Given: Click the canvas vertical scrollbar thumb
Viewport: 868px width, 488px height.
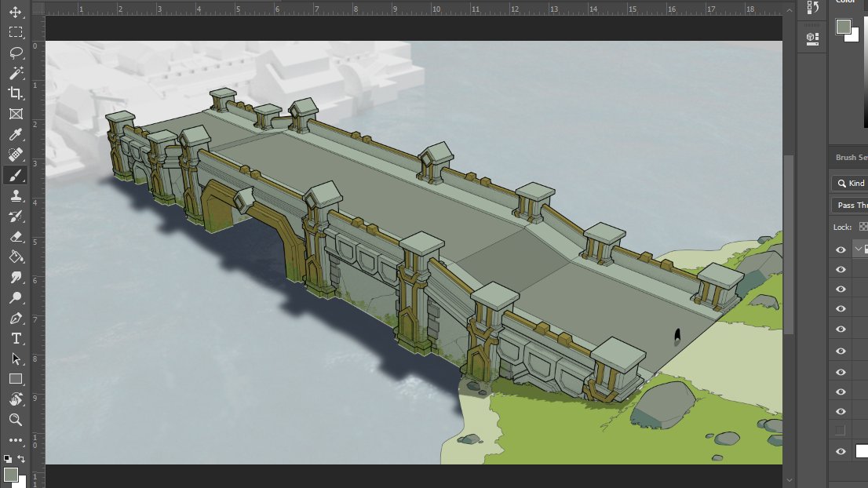Looking at the screenshot, I should coord(789,244).
